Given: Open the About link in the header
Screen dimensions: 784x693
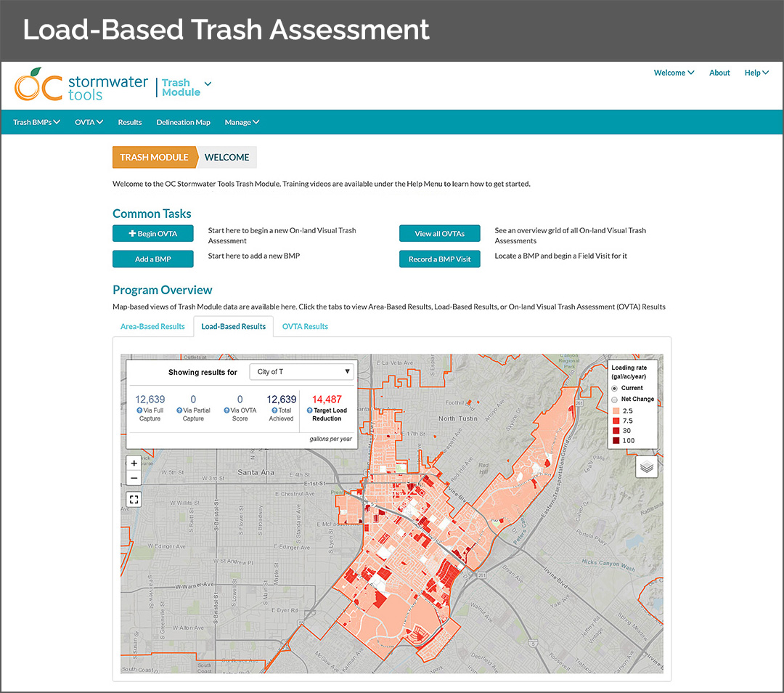Looking at the screenshot, I should 719,73.
